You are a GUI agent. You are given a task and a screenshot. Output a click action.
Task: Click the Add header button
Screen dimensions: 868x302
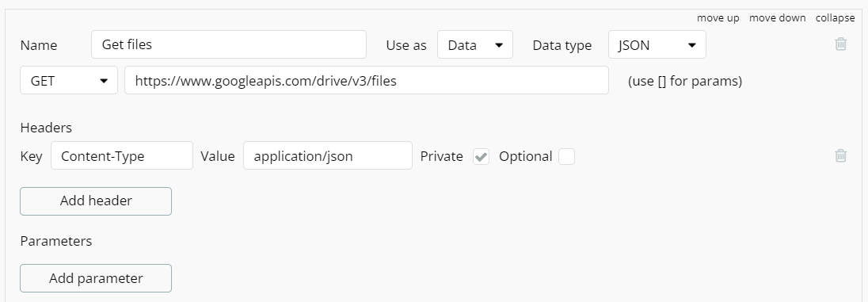point(96,201)
